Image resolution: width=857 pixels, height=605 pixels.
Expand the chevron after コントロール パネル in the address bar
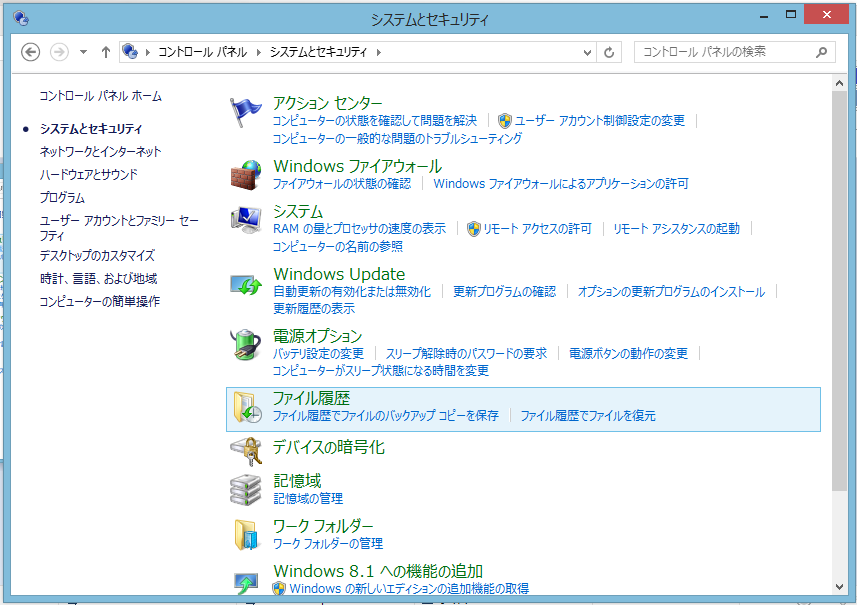coord(258,52)
